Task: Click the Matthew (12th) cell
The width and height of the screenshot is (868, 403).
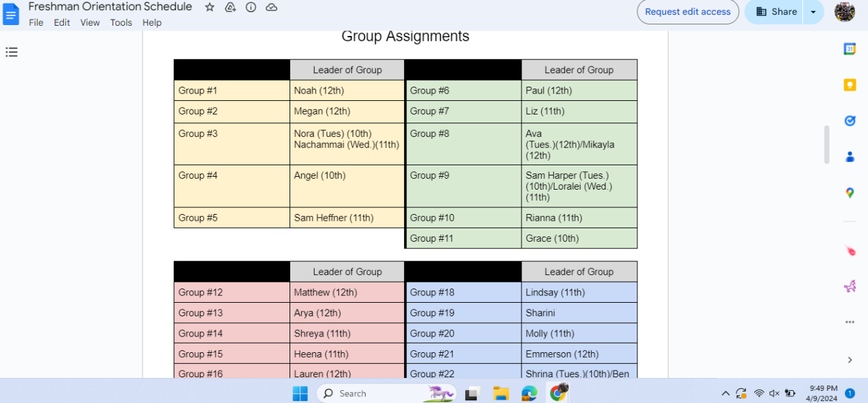Action: pyautogui.click(x=347, y=293)
